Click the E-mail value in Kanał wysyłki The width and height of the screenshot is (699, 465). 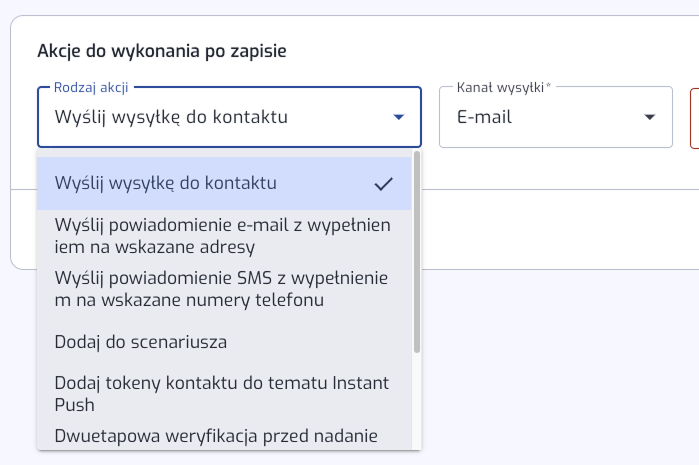[x=484, y=117]
